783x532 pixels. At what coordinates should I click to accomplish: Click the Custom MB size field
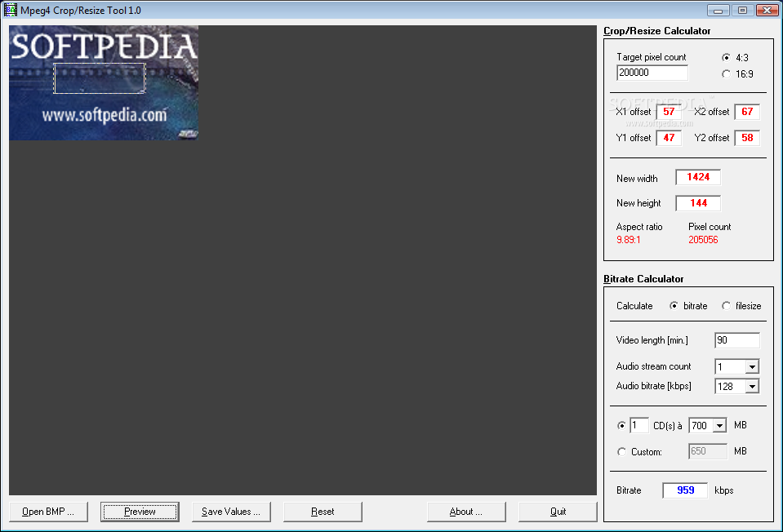click(x=708, y=452)
